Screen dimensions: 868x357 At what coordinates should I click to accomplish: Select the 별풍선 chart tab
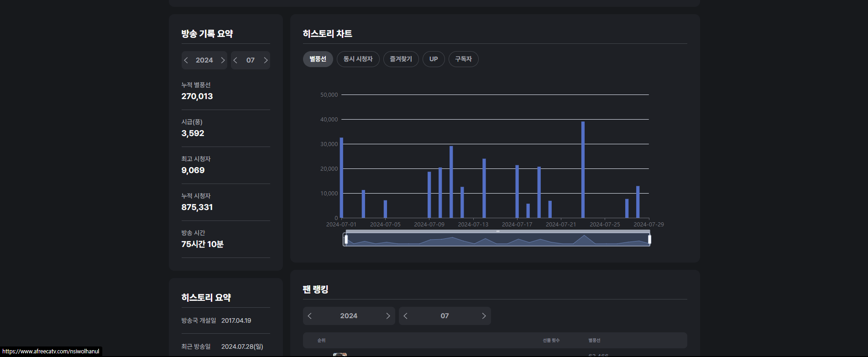[318, 59]
